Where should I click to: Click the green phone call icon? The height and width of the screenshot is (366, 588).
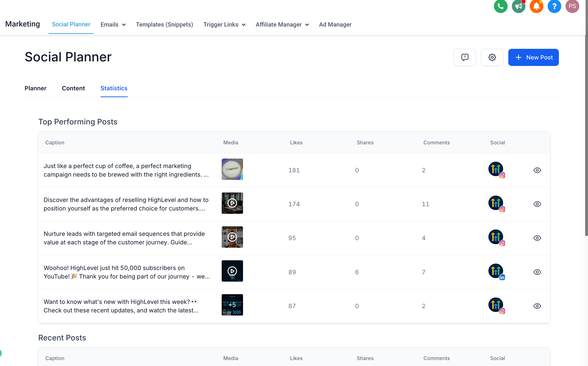point(500,6)
